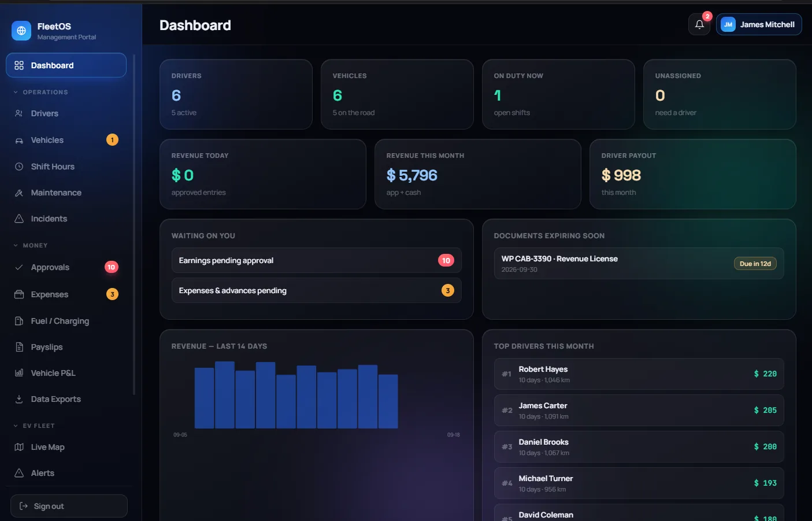Click the Vehicle P&L chart icon
The image size is (812, 521).
click(19, 373)
